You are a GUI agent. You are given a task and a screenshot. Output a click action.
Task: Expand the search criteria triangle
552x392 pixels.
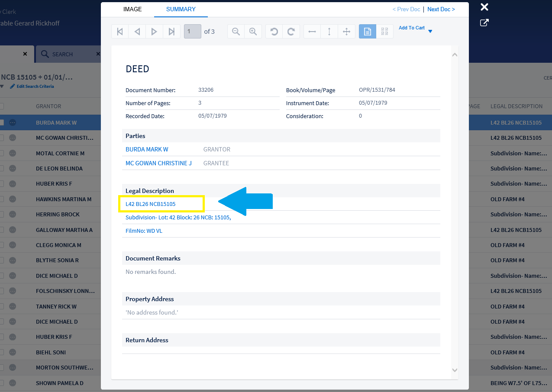(2, 87)
